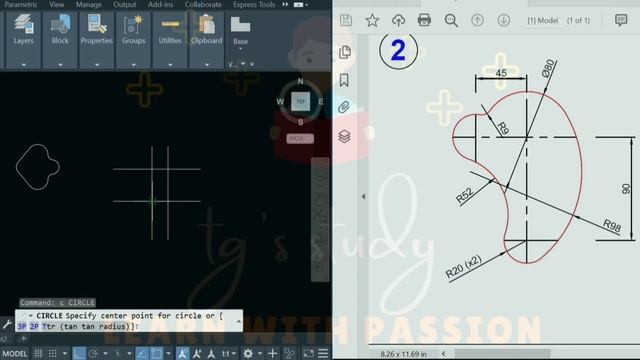Image resolution: width=640 pixels, height=360 pixels.
Task: Open the attachments paperclip icon
Action: pyautogui.click(x=344, y=107)
